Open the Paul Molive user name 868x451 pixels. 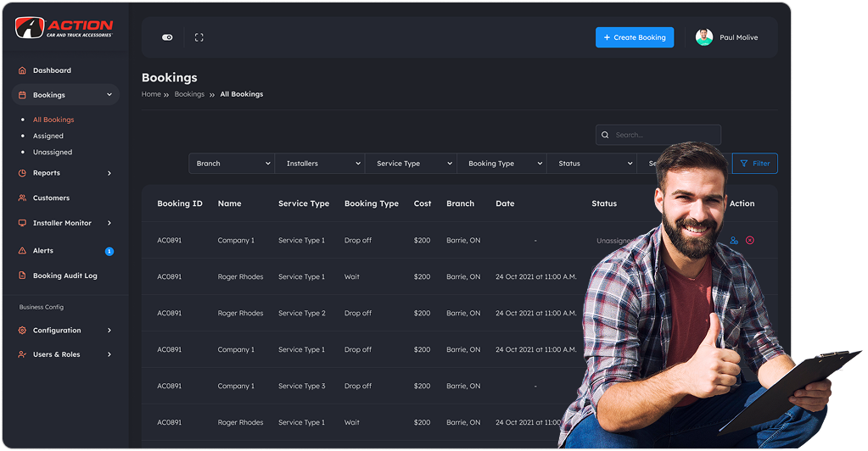(738, 37)
